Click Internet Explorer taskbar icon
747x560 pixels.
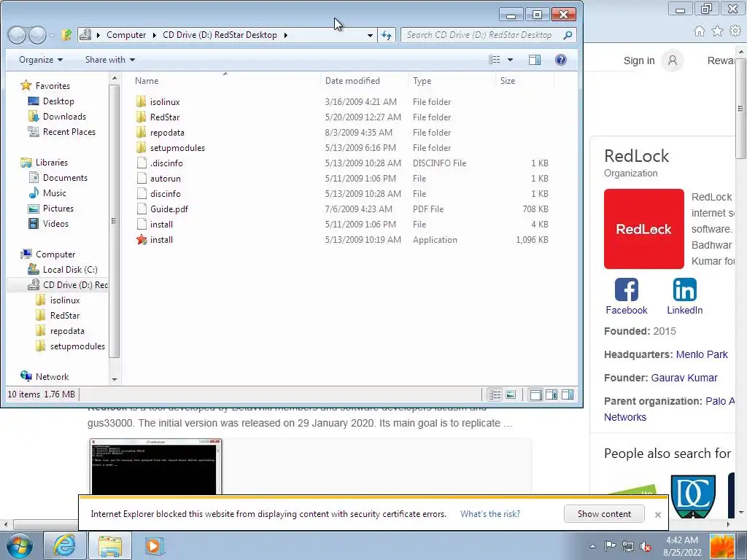point(64,545)
